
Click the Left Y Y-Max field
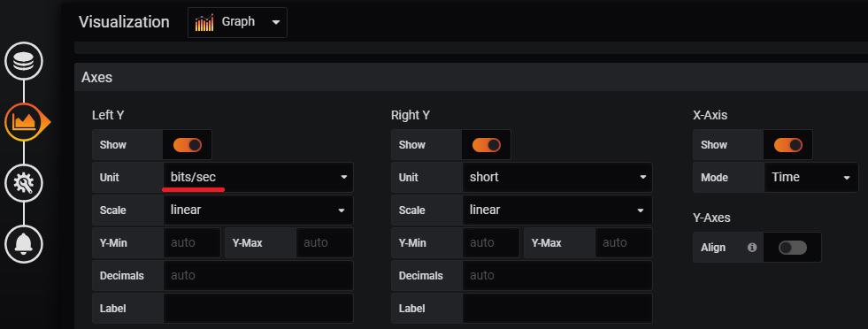(325, 242)
